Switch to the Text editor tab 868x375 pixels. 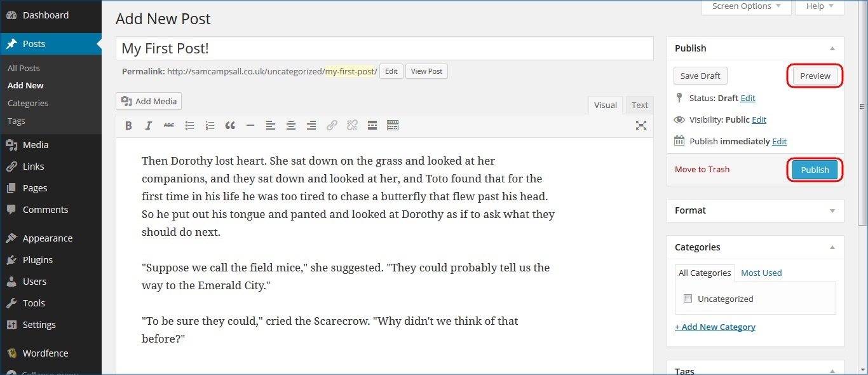(640, 106)
